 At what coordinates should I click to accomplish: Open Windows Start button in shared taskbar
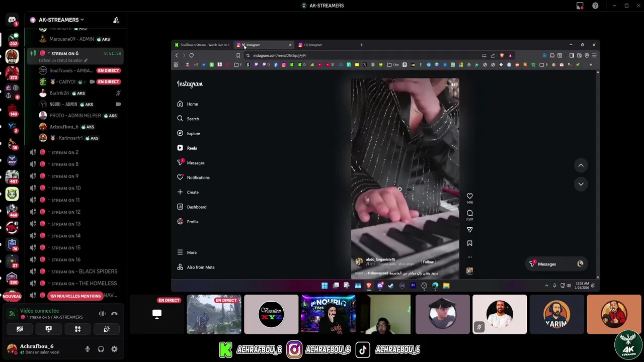pyautogui.click(x=325, y=286)
